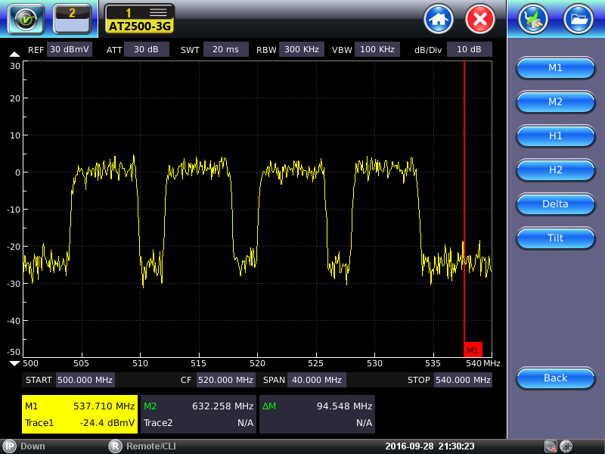The height and width of the screenshot is (454, 605).
Task: Enable the Delta marker mode
Action: click(555, 204)
